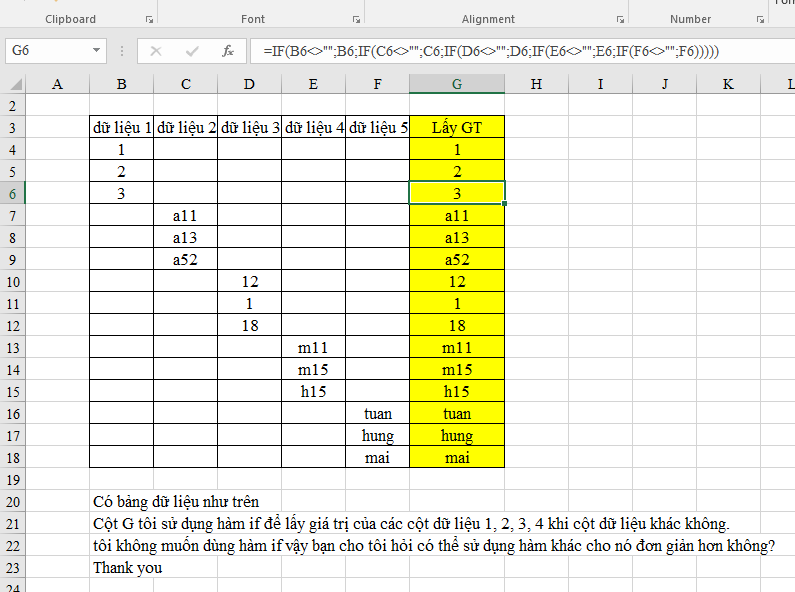Click the 'dữ liệu 3' header cell
Screen dimensions: 795x592
pos(249,127)
